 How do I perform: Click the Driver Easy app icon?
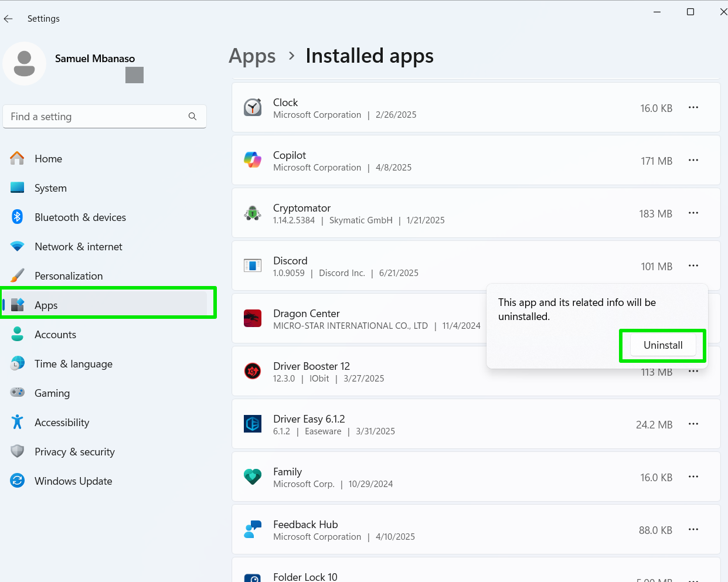click(x=253, y=424)
